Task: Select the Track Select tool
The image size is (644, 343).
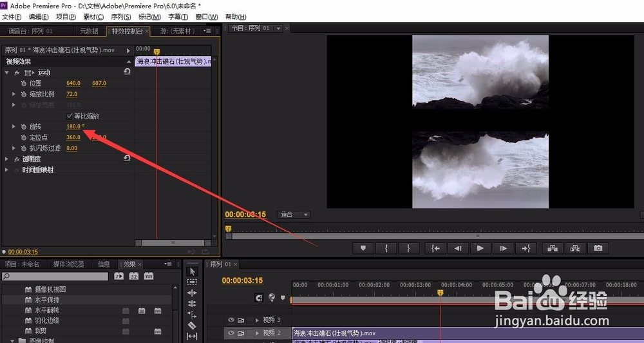Action: click(192, 282)
